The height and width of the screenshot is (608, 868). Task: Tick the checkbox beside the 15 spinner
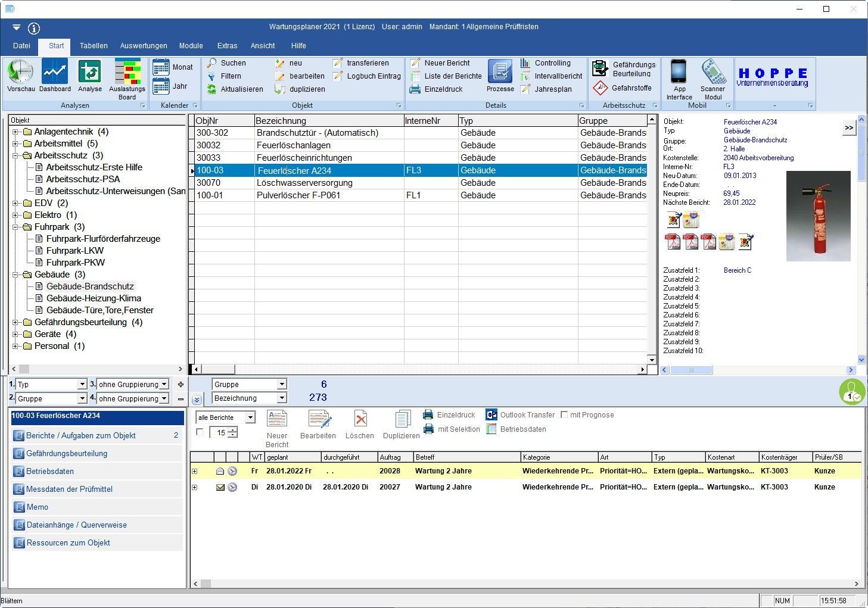point(200,432)
